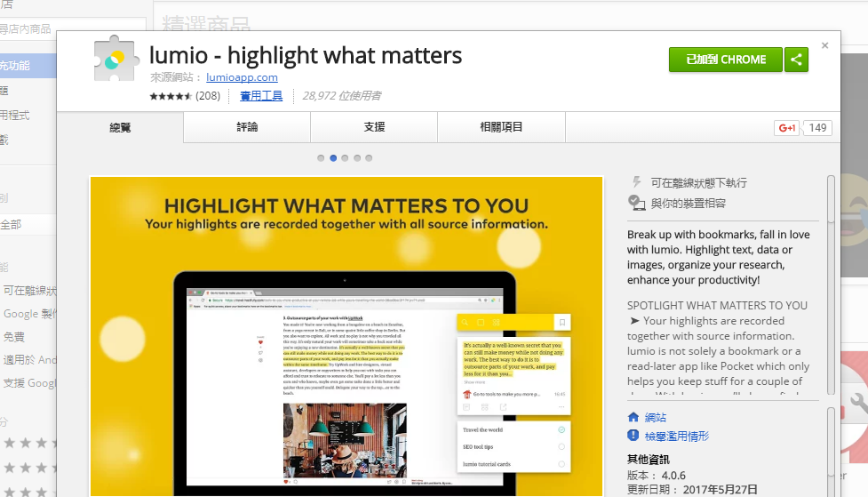Switch to the 評論 tab
868x497 pixels.
click(247, 127)
